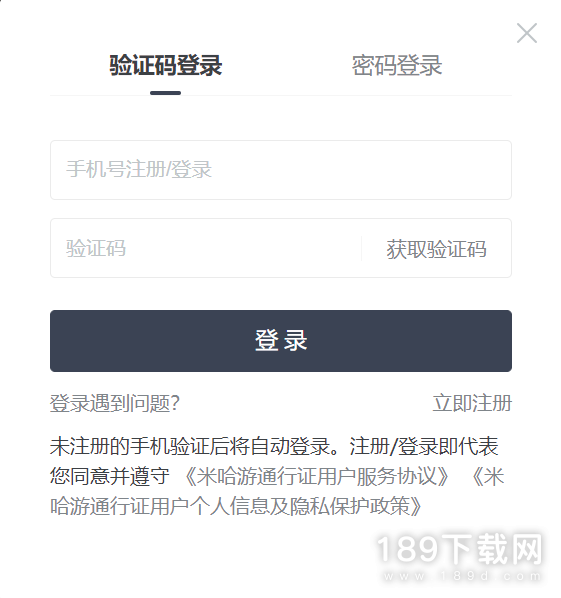
Task: Click the dark 登录 button
Action: point(281,341)
